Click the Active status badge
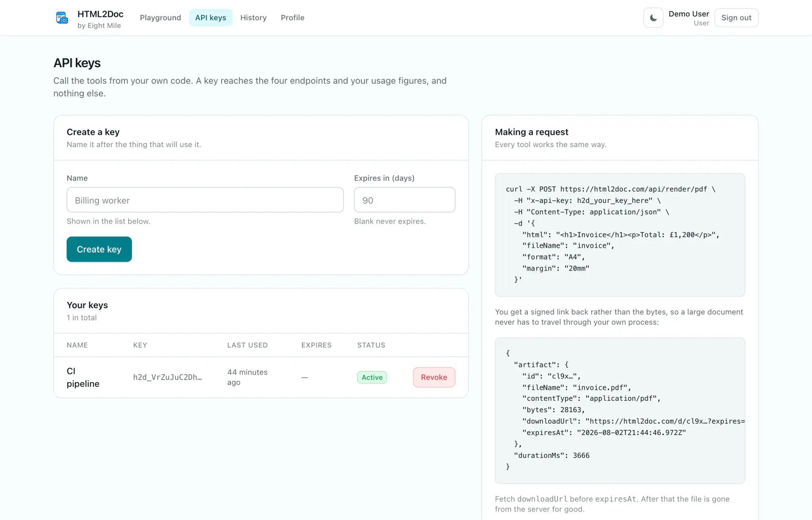The image size is (812, 520). coord(372,377)
